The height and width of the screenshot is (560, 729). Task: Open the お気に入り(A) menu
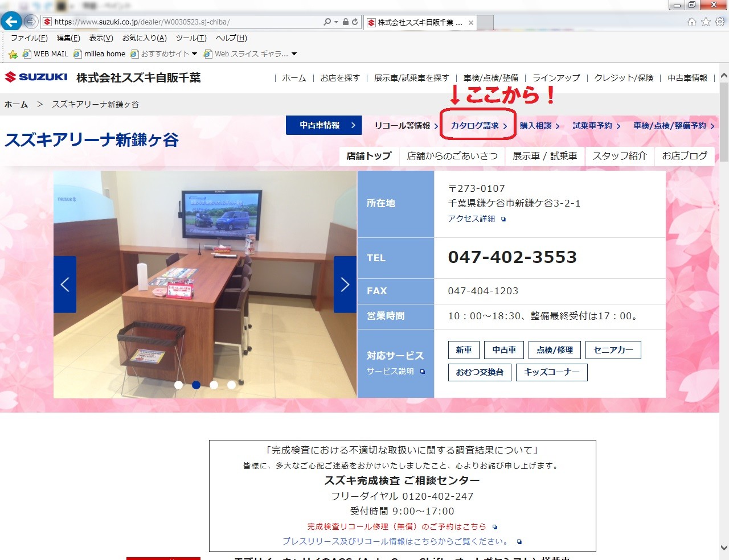pos(145,38)
